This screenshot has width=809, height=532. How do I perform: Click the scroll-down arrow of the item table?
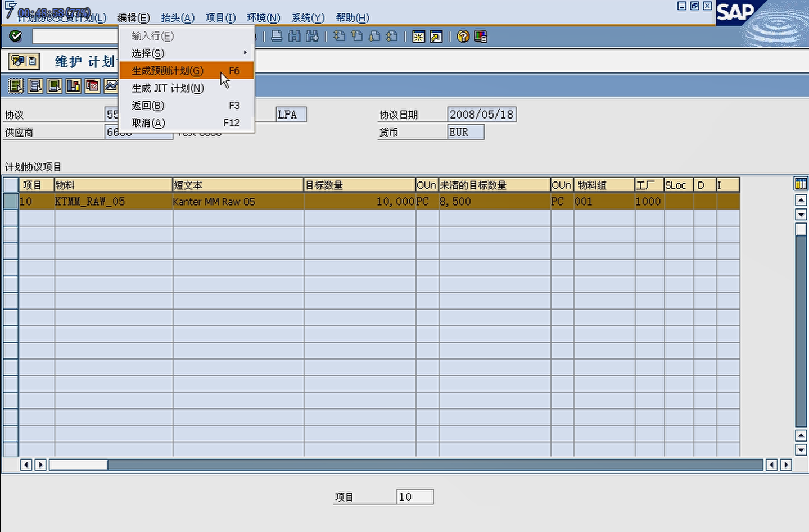coord(801,215)
